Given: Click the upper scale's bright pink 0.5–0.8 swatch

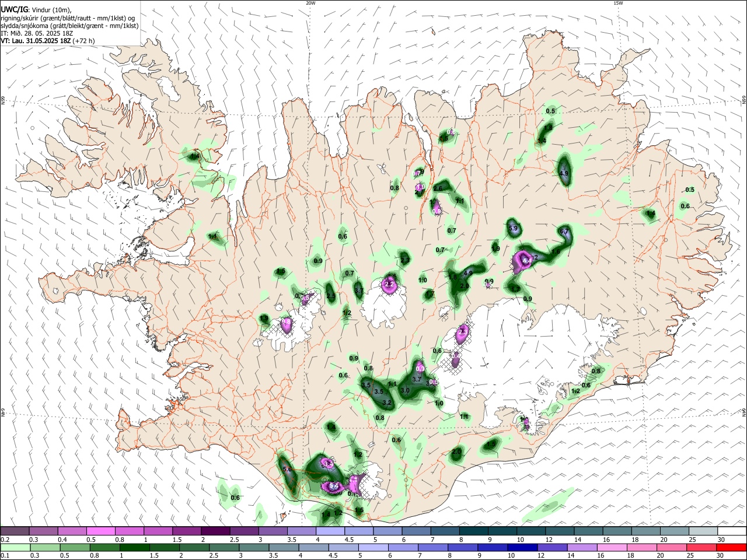Looking at the screenshot, I should (x=100, y=531).
